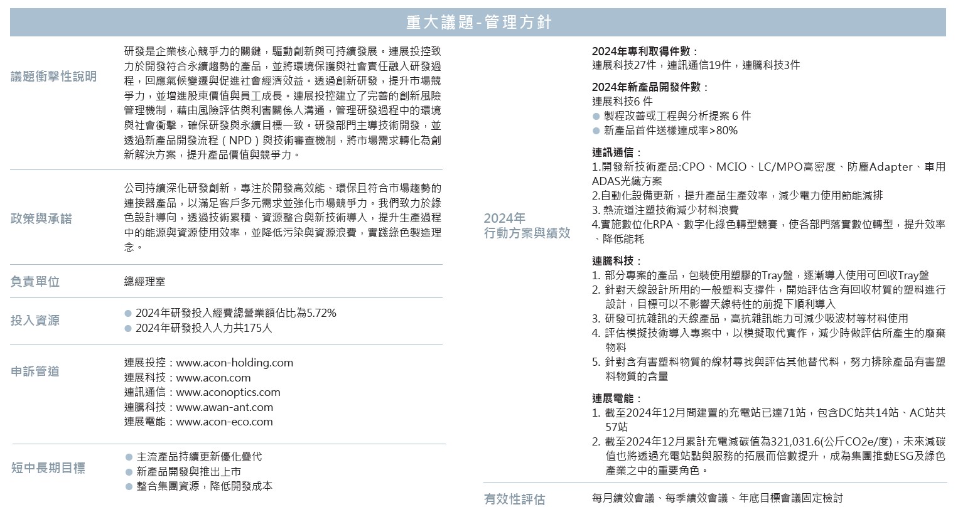Image resolution: width=980 pixels, height=507 pixels.
Task: Select the 有效性評估 row label
Action: point(514,499)
